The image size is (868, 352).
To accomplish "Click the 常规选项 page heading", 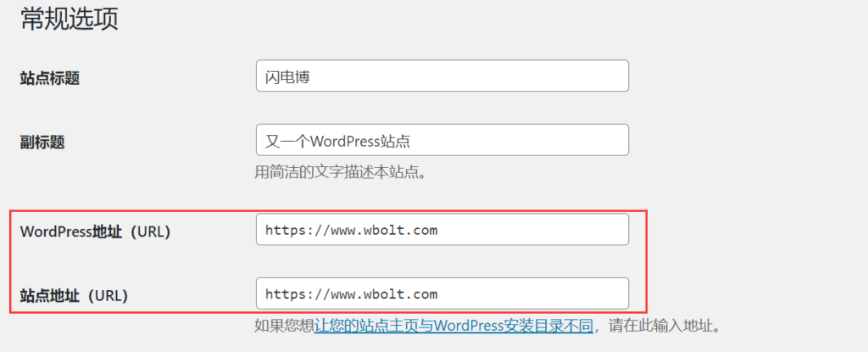I will (70, 19).
